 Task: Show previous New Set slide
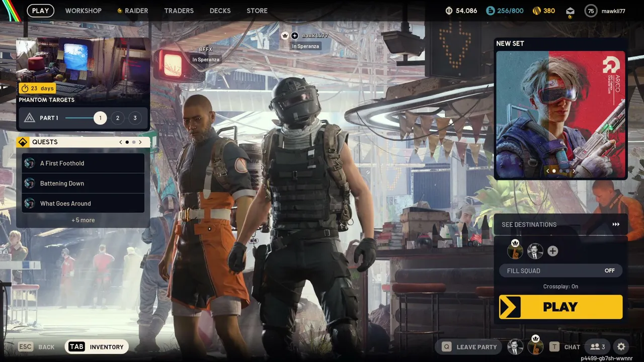coord(548,171)
